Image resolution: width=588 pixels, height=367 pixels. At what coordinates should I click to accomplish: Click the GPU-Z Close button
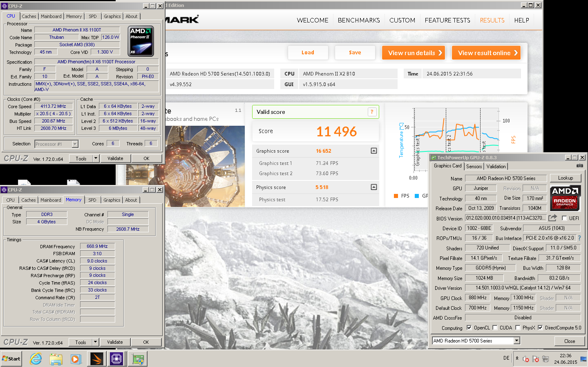[x=570, y=341]
